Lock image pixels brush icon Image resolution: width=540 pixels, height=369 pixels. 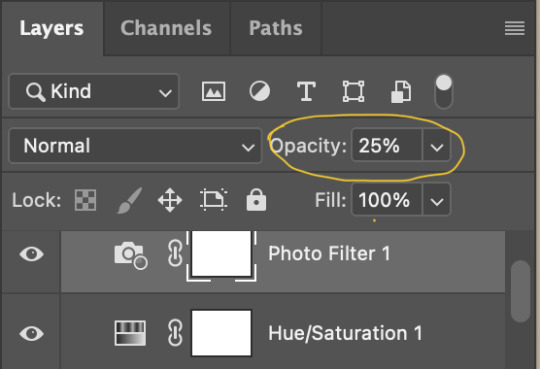(x=129, y=201)
